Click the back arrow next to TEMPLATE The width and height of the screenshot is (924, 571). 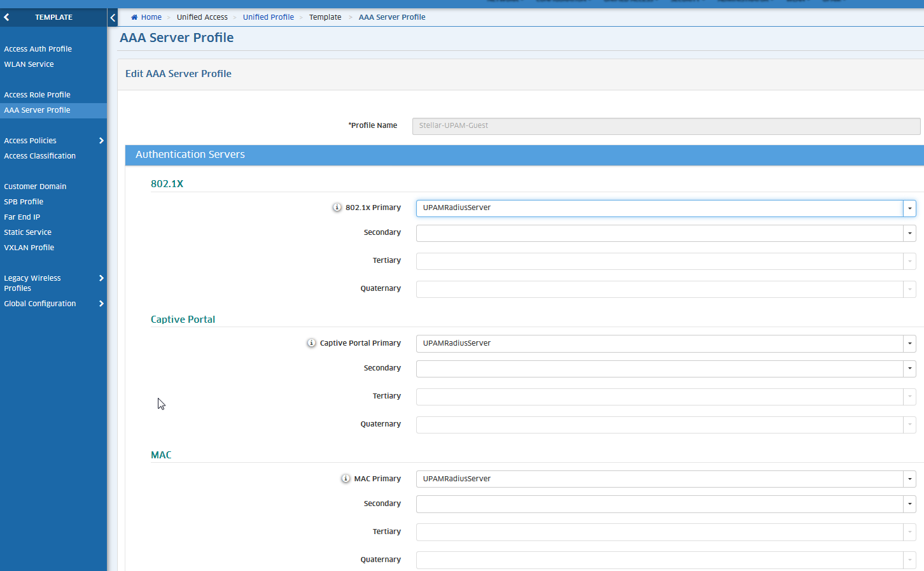[7, 17]
